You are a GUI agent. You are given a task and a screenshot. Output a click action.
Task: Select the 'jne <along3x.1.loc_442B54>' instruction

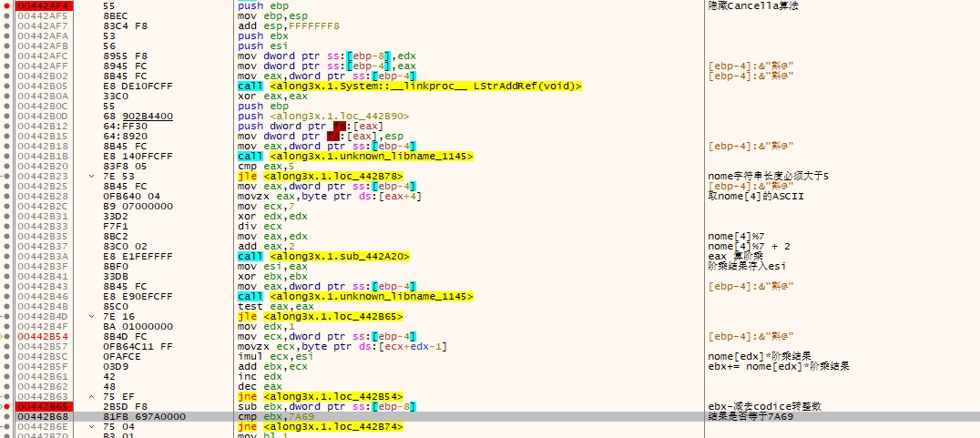[x=321, y=396]
